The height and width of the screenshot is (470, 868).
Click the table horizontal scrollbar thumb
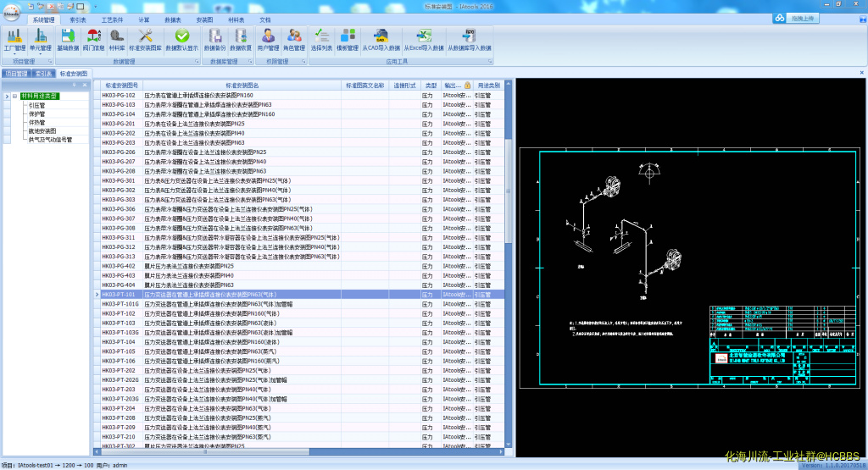pos(205,451)
